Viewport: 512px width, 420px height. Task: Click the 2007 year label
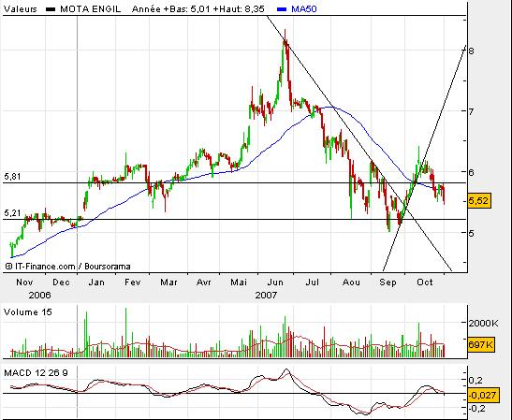(x=266, y=295)
